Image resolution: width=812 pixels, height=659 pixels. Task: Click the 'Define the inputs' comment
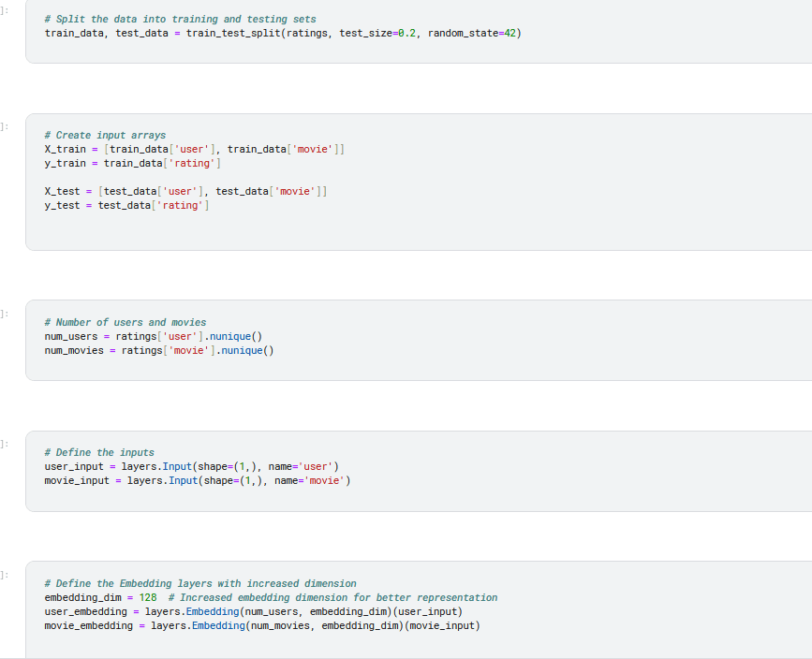(x=99, y=452)
